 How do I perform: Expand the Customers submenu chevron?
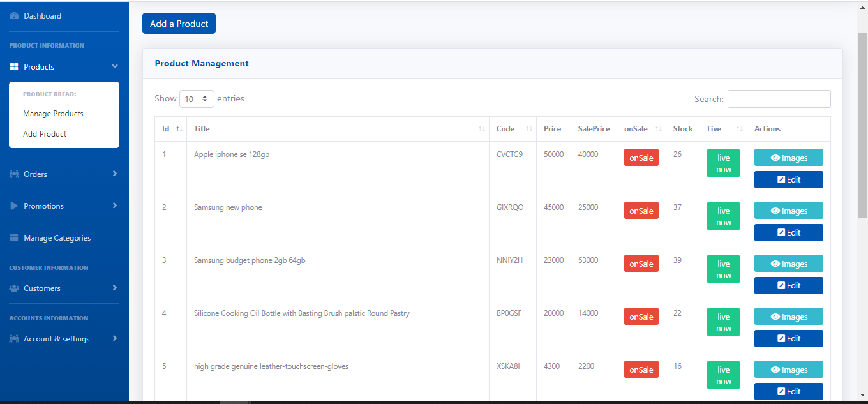pos(115,288)
